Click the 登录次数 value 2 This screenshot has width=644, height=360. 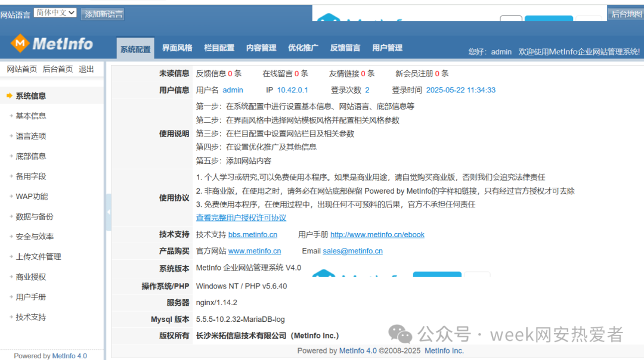coord(367,91)
